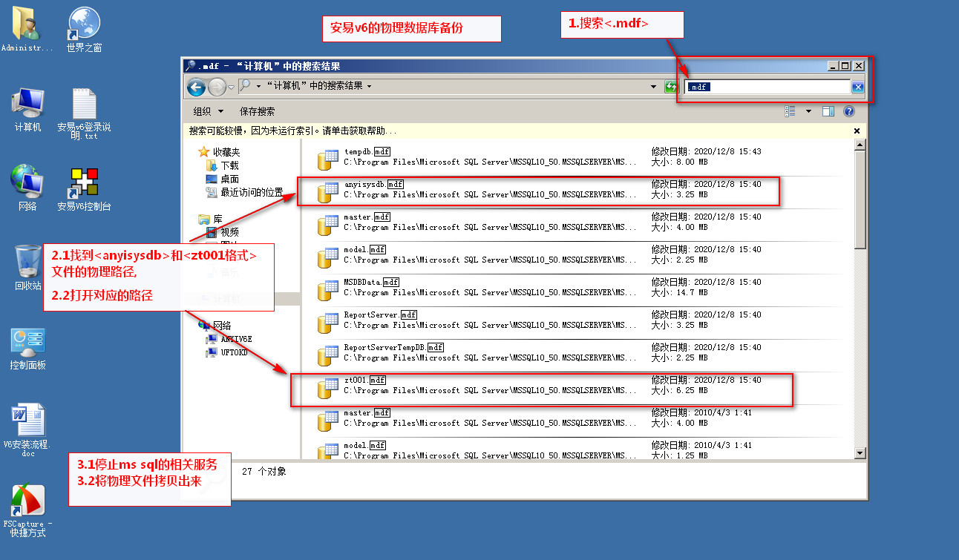Open the 回收站 recycle bin icon
The image size is (959, 560).
pyautogui.click(x=28, y=267)
